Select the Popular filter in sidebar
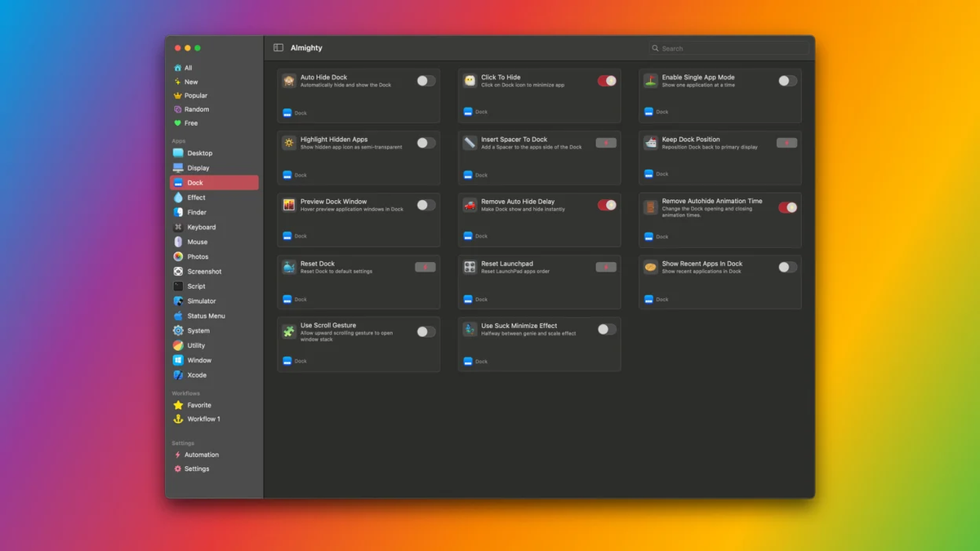This screenshot has height=551, width=980. click(x=195, y=96)
